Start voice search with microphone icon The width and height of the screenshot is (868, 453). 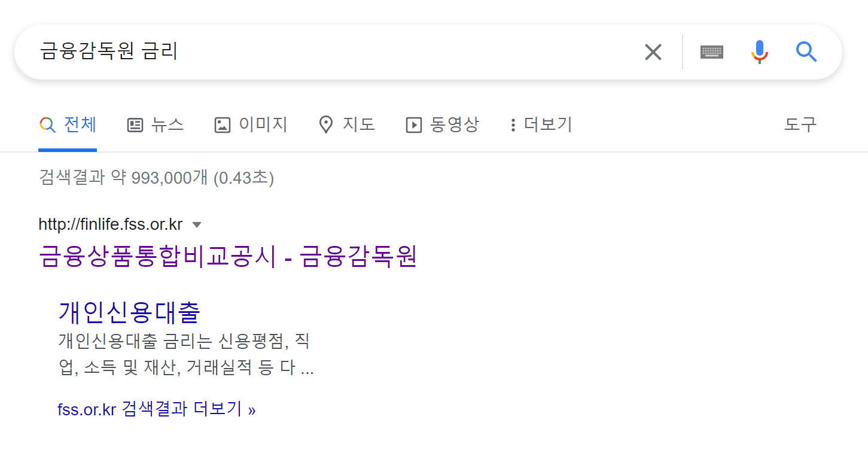click(x=759, y=52)
